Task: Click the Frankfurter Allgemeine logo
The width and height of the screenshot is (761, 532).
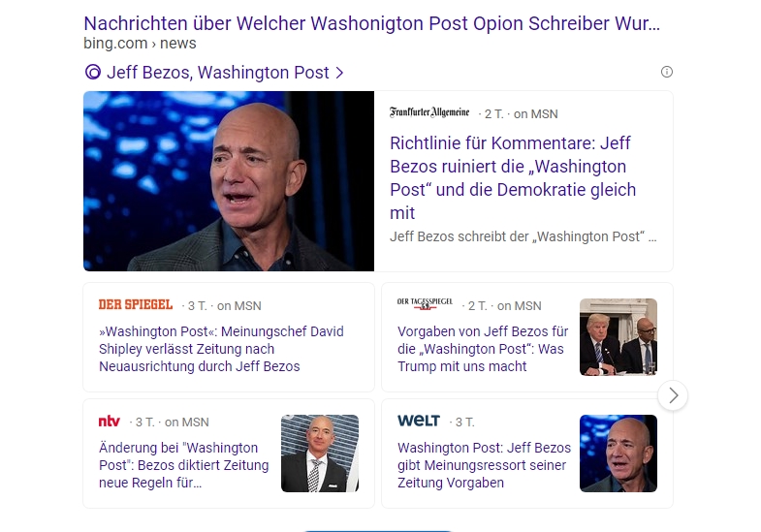Action: [429, 113]
